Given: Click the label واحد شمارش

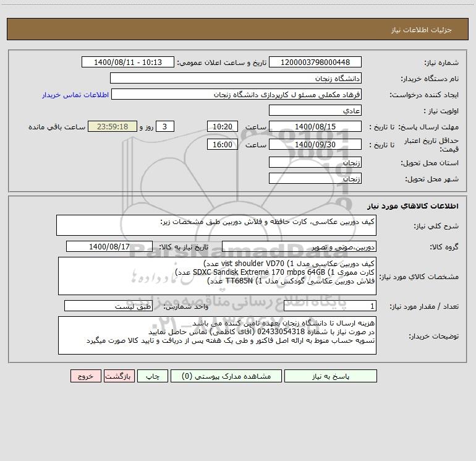Looking at the screenshot, I should point(186,307).
